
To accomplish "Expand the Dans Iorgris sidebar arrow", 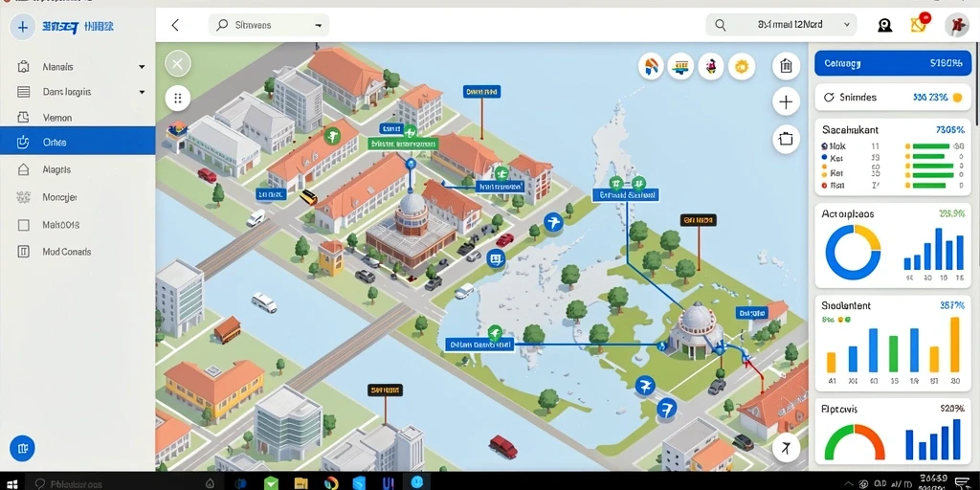I will coord(142,93).
